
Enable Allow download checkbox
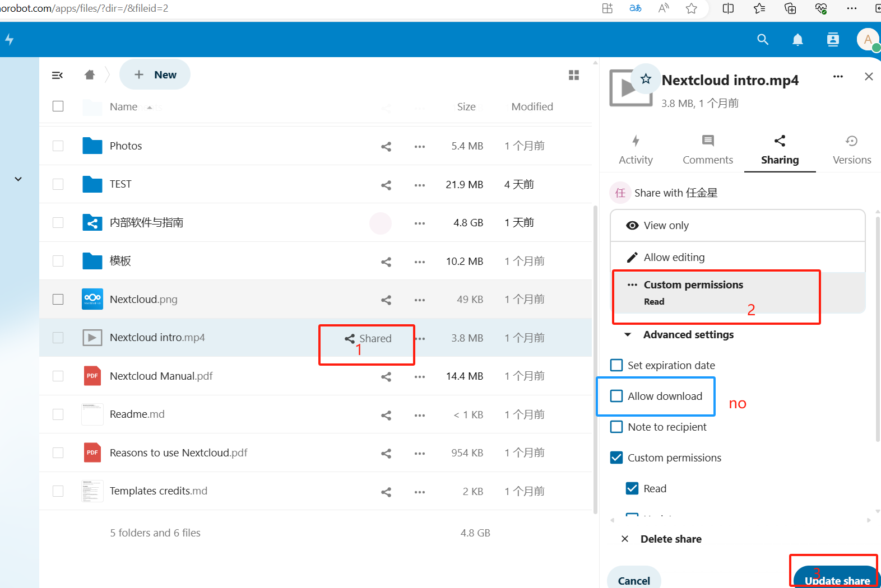616,396
